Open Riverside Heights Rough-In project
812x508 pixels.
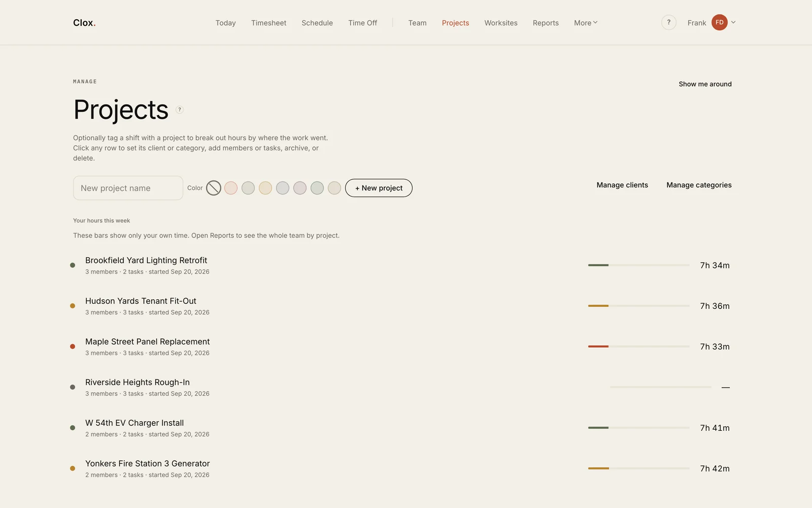click(401, 387)
